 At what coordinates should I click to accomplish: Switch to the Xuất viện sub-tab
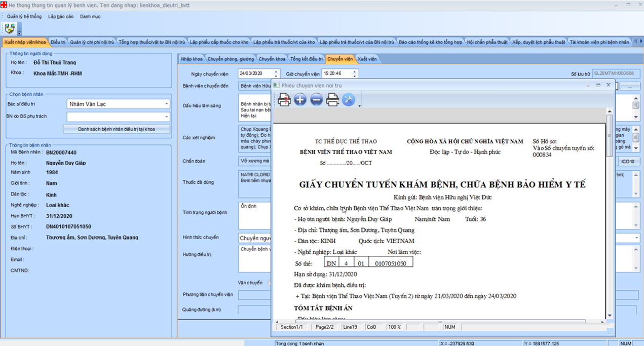[367, 59]
